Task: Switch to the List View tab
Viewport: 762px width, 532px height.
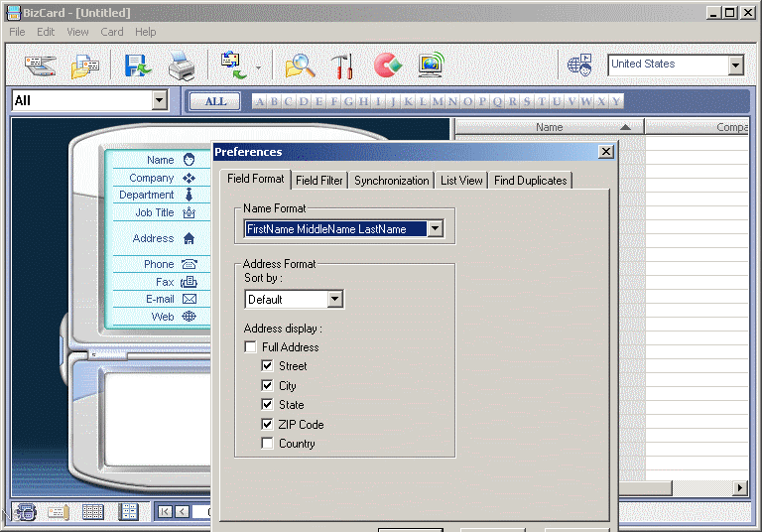Action: tap(461, 181)
